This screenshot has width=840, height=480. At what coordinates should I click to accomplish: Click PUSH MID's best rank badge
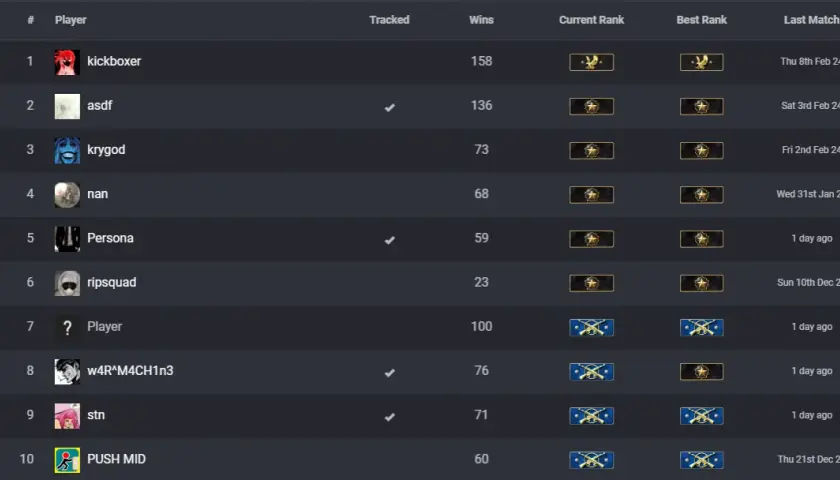[x=702, y=460]
